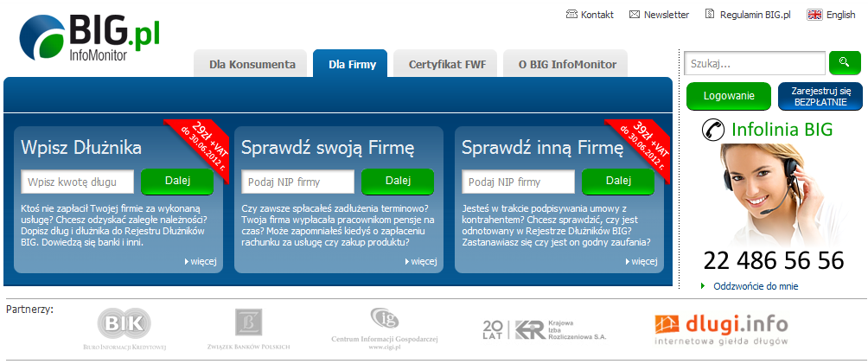This screenshot has width=868, height=364.
Task: Open the Certyfikat FWF tab
Action: point(447,64)
